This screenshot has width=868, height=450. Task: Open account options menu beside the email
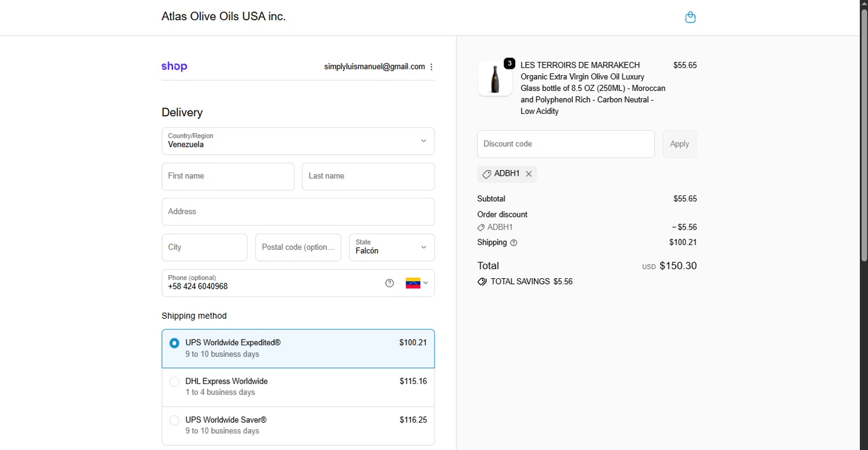[x=431, y=67]
